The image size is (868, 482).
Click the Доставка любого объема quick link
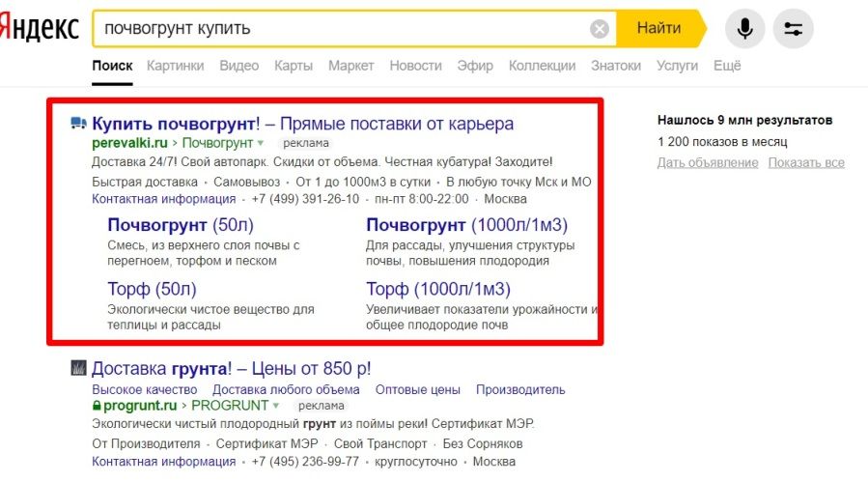click(x=286, y=389)
